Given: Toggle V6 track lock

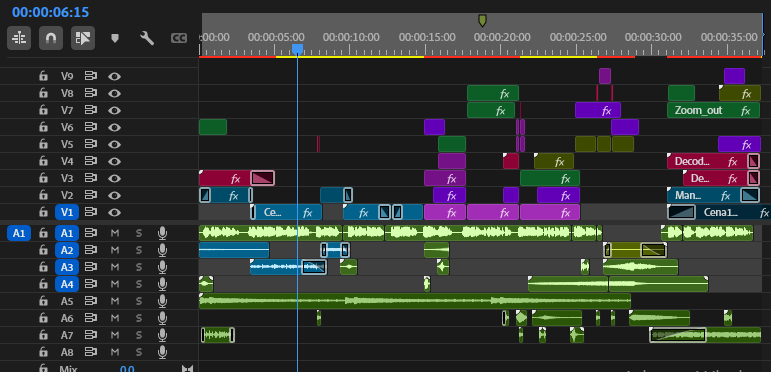Looking at the screenshot, I should coord(43,127).
